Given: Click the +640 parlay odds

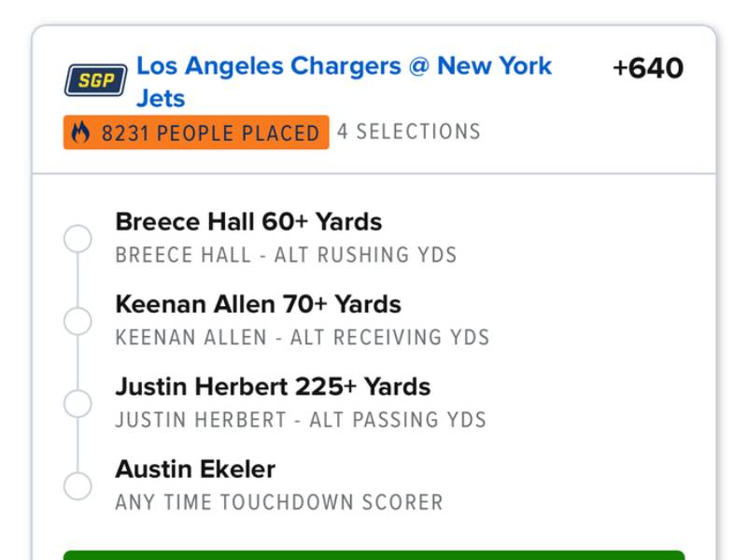Looking at the screenshot, I should coord(648,68).
